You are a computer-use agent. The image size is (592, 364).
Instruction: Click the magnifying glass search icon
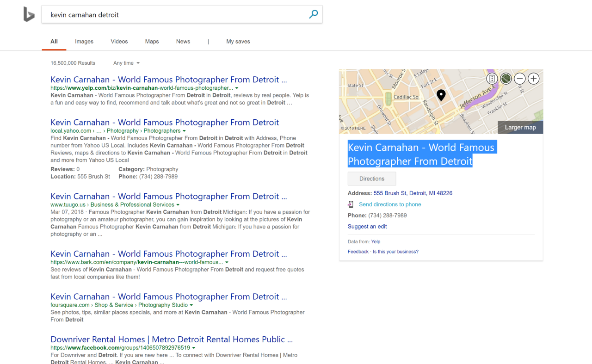click(314, 14)
